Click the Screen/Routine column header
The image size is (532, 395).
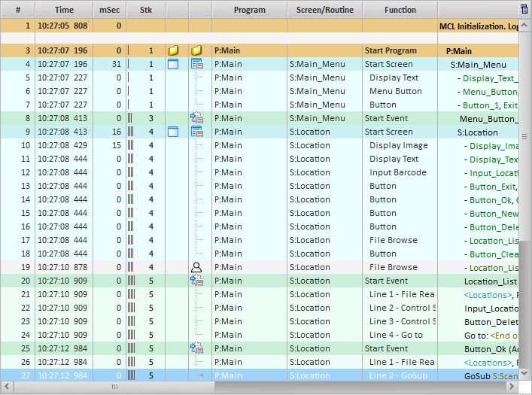324,10
